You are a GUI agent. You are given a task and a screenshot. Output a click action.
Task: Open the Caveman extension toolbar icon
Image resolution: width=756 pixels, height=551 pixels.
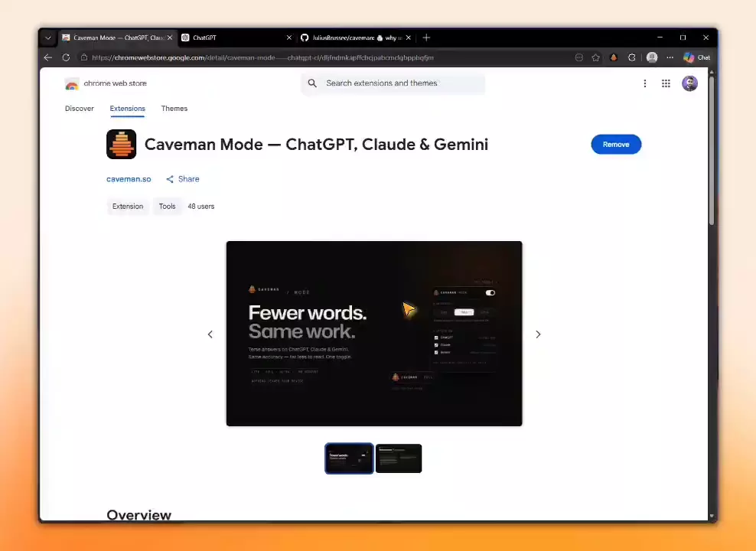(x=613, y=57)
